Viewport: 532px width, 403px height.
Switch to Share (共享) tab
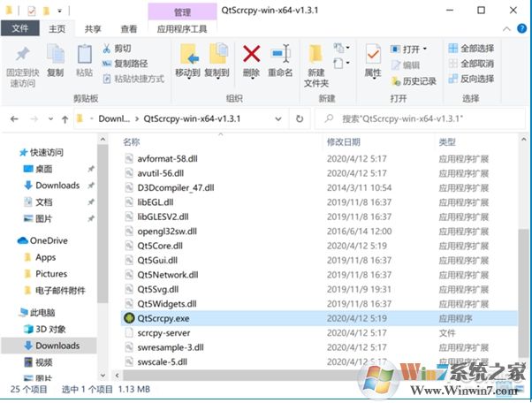pyautogui.click(x=93, y=29)
